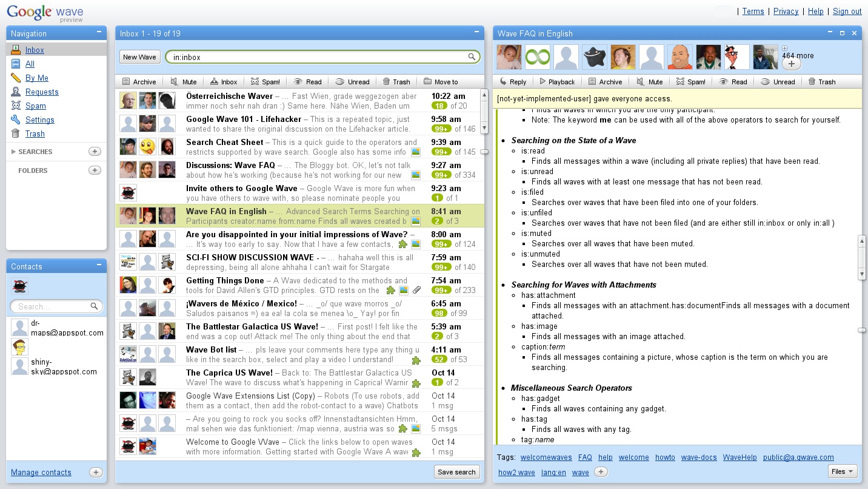The image size is (868, 489).
Task: Click the infinity-logo participant avatar
Action: [538, 57]
